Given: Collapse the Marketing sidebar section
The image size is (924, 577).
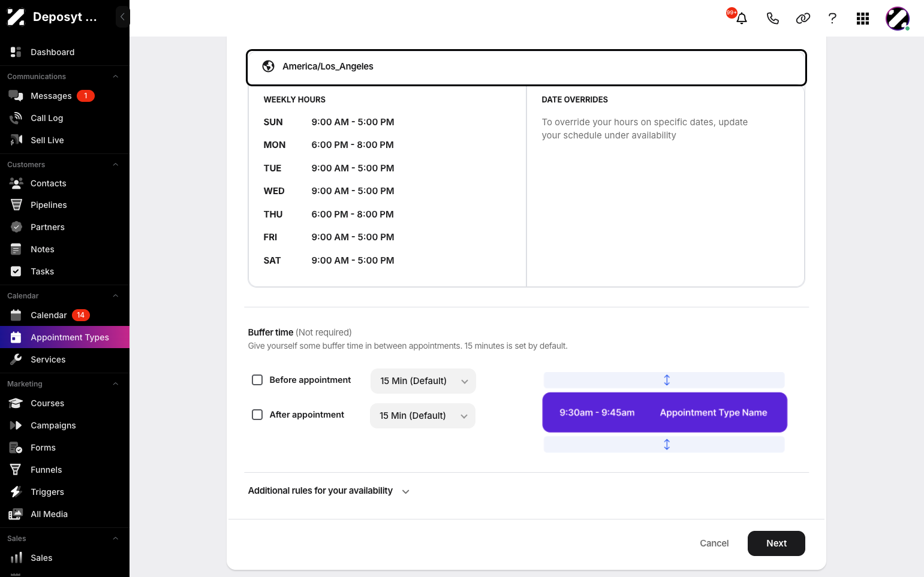Looking at the screenshot, I should (x=116, y=384).
